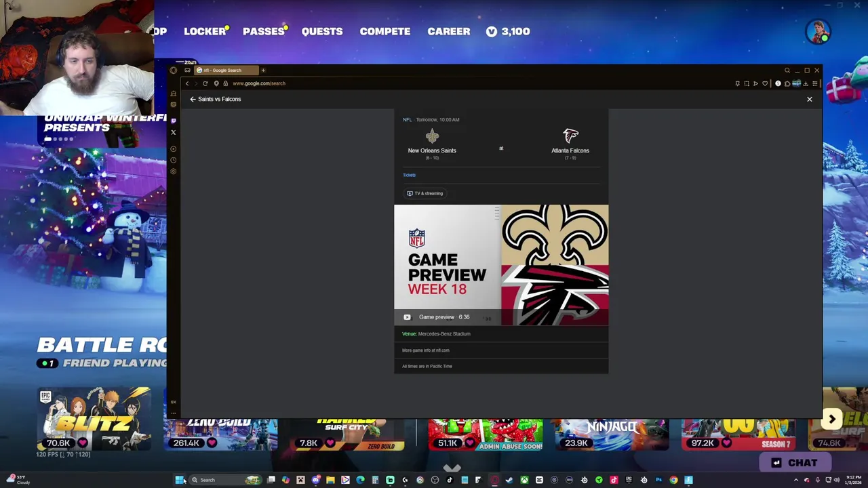Click the Mercedes-Benz Stadium venue text

[444, 333]
